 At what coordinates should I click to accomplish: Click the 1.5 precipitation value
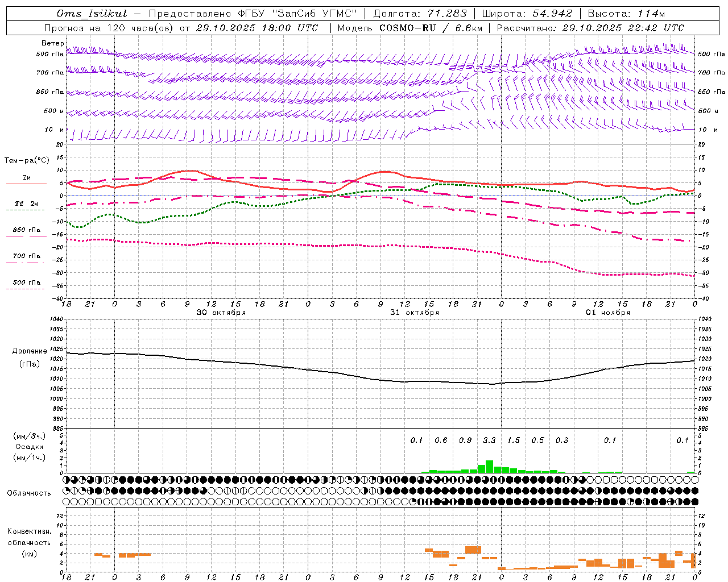(x=514, y=440)
